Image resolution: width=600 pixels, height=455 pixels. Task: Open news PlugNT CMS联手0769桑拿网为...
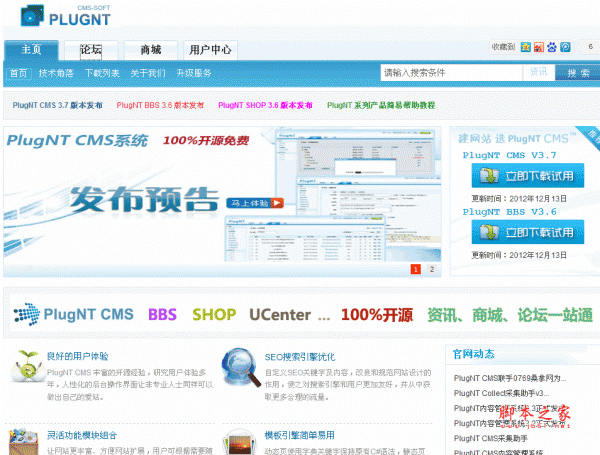click(510, 378)
